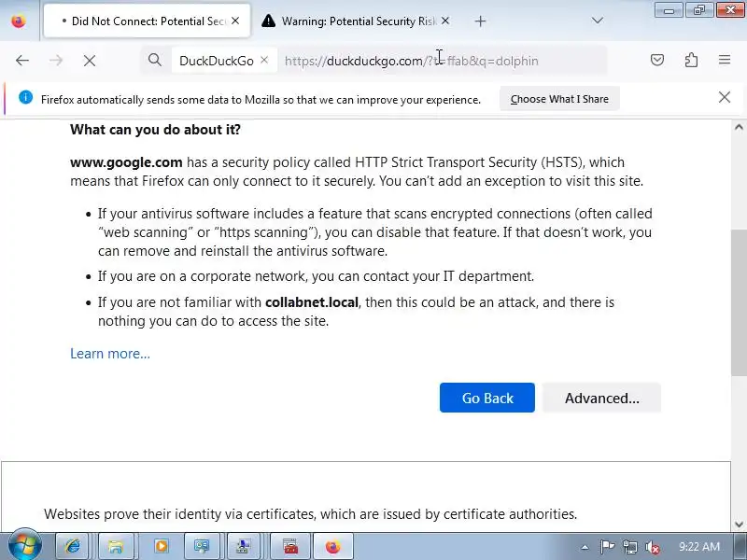Open the Extensions puzzle icon
This screenshot has width=747, height=560.
click(x=691, y=60)
